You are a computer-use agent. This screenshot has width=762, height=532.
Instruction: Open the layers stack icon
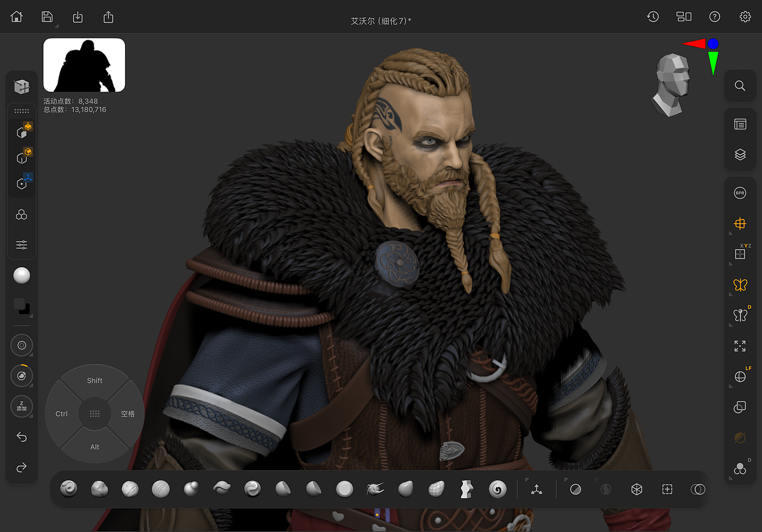point(740,155)
